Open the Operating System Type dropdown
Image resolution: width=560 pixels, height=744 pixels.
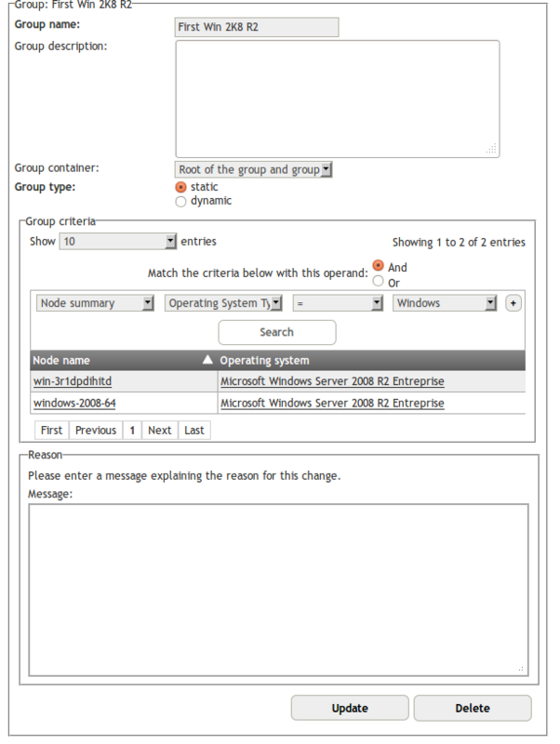(223, 303)
